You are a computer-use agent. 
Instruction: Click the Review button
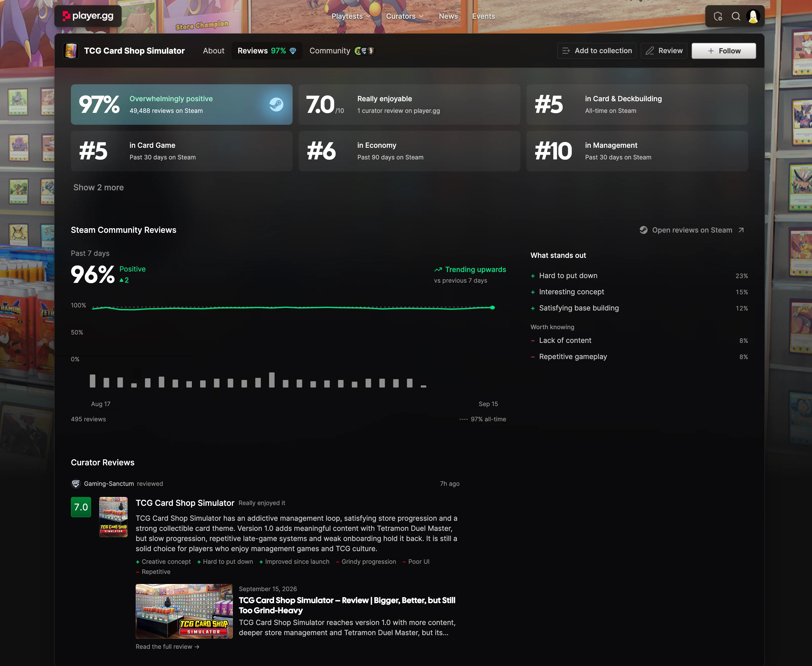click(664, 51)
